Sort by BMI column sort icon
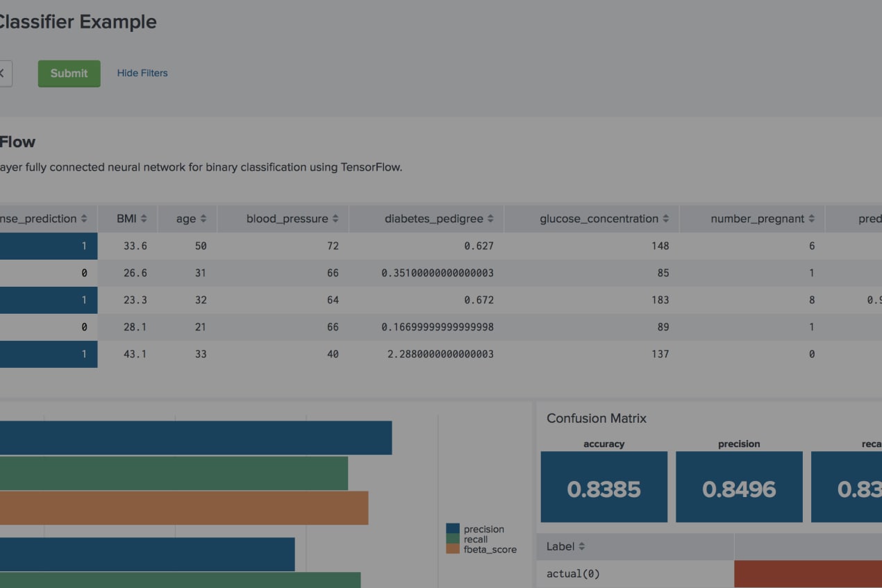 (144, 219)
